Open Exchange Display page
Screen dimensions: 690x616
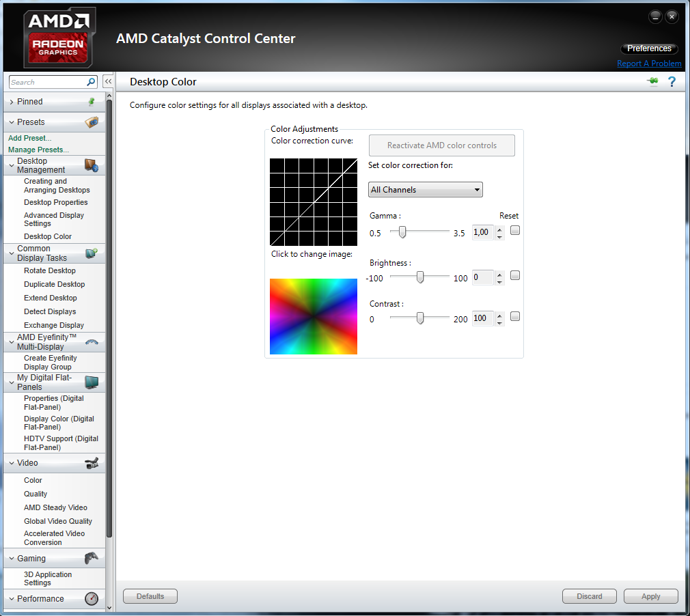[x=54, y=325]
